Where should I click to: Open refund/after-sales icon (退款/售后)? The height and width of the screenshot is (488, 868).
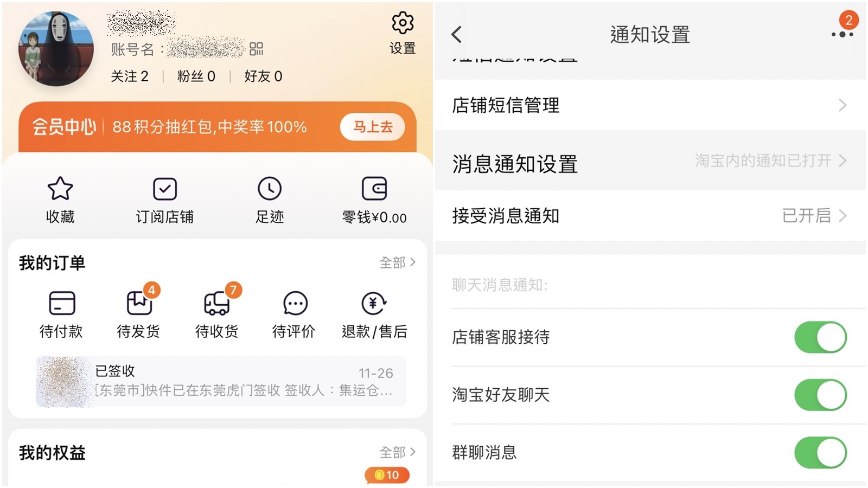coord(374,303)
